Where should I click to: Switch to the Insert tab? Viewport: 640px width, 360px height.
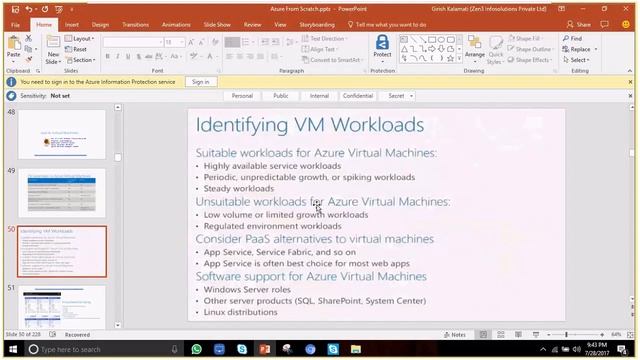72,25
